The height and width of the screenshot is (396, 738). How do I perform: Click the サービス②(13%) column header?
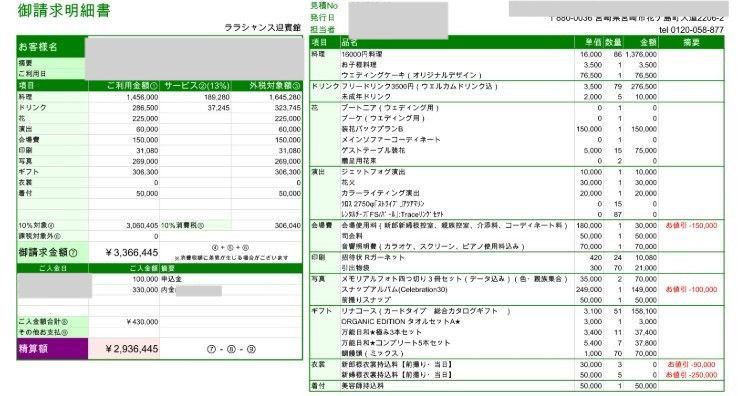(195, 86)
